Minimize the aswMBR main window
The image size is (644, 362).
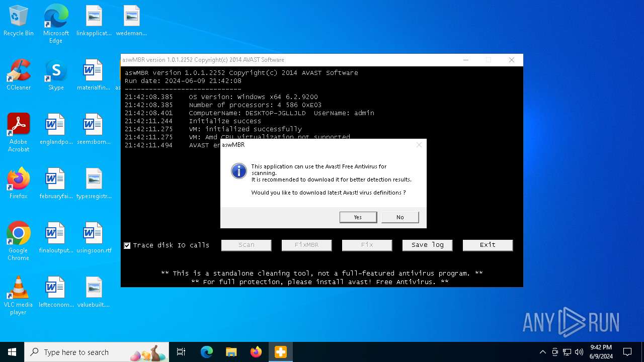coord(466,60)
